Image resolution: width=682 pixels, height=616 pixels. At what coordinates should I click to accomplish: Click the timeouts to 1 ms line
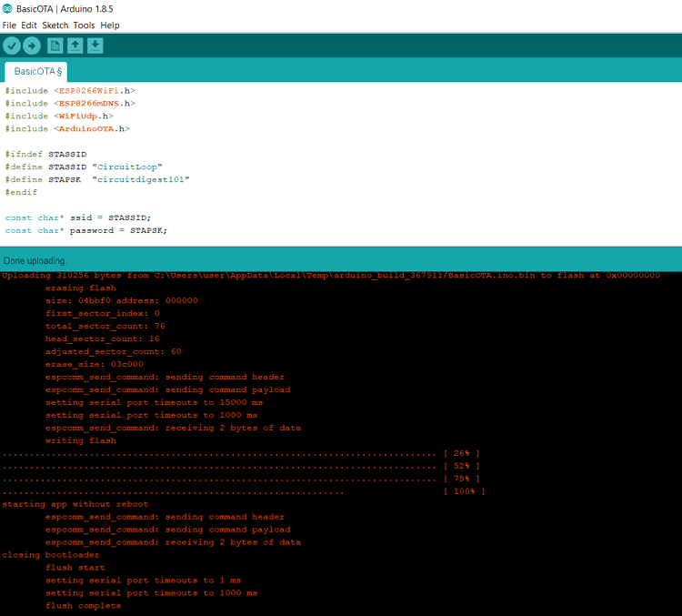click(x=143, y=581)
